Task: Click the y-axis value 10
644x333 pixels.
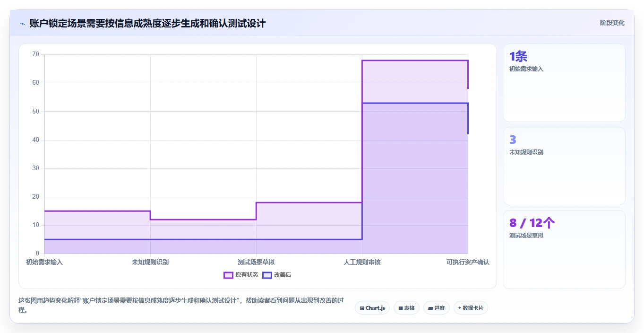Action: 36,225
